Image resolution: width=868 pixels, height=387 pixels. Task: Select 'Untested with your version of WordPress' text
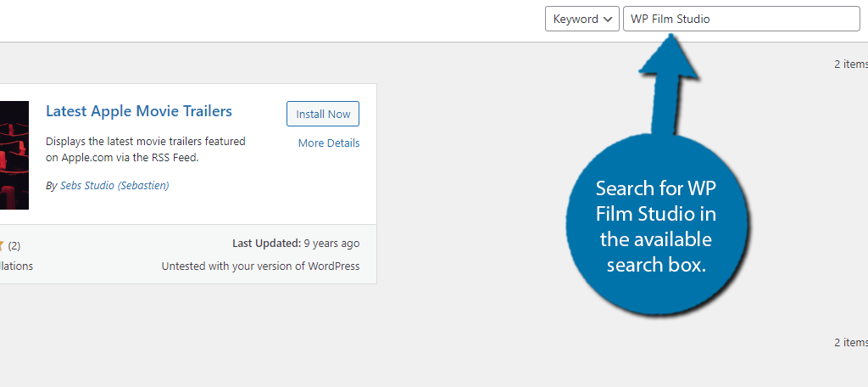coord(261,266)
